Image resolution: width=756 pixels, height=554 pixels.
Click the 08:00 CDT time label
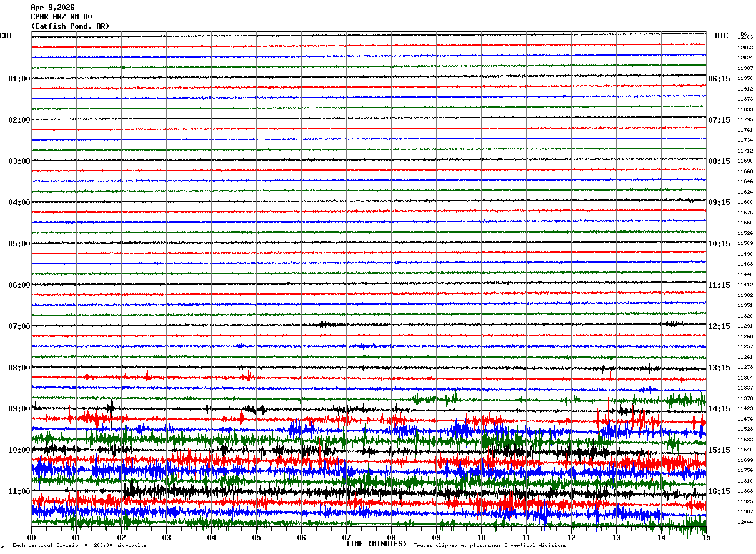coord(19,368)
